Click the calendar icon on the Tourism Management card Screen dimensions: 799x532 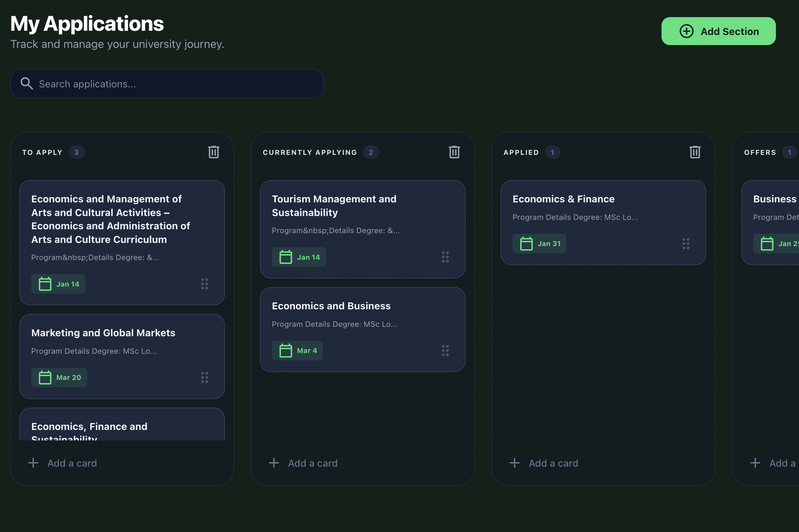pyautogui.click(x=285, y=257)
